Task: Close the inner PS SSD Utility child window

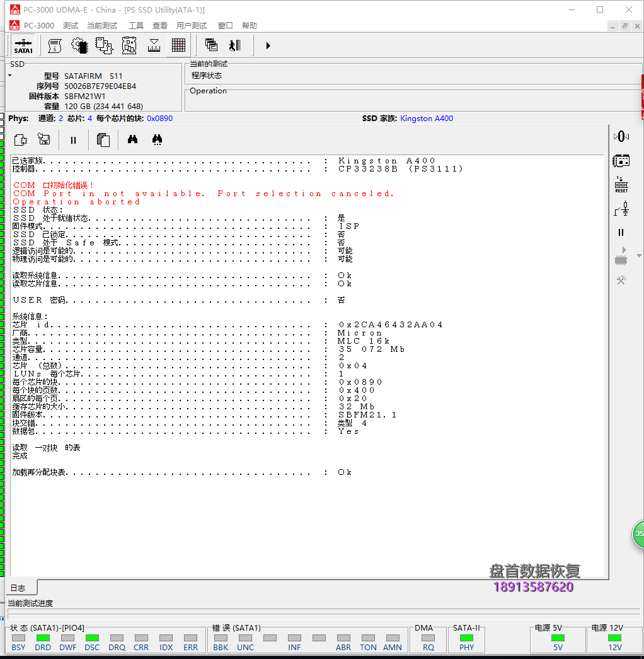Action: [x=637, y=26]
